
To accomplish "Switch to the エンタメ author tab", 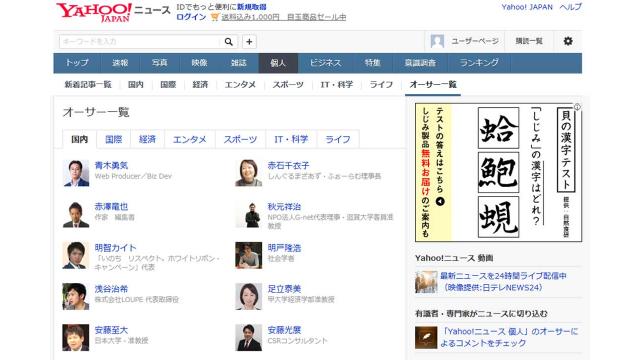I will (190, 139).
